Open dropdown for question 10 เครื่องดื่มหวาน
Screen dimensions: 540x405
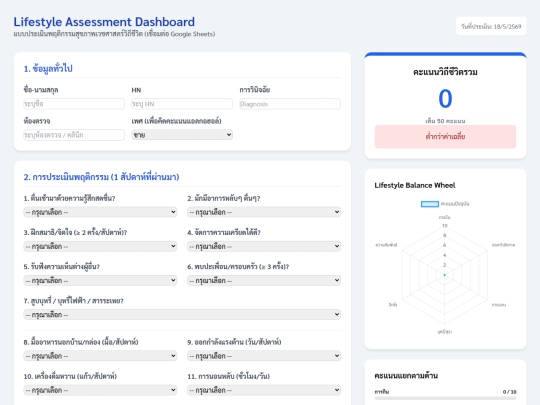tap(100, 390)
